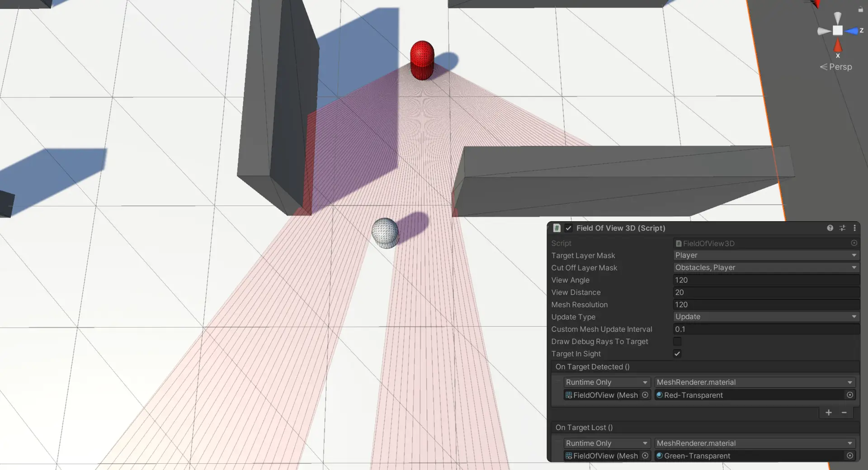Click the Target Layer Mask label
Image resolution: width=868 pixels, height=470 pixels.
(x=583, y=256)
